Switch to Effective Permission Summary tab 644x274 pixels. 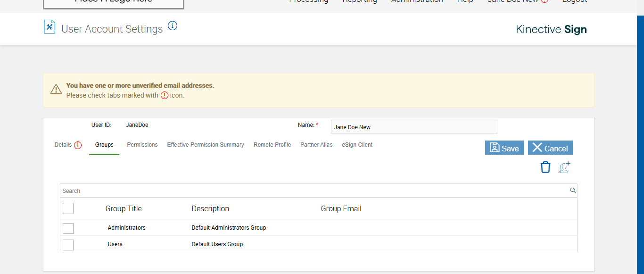click(206, 145)
